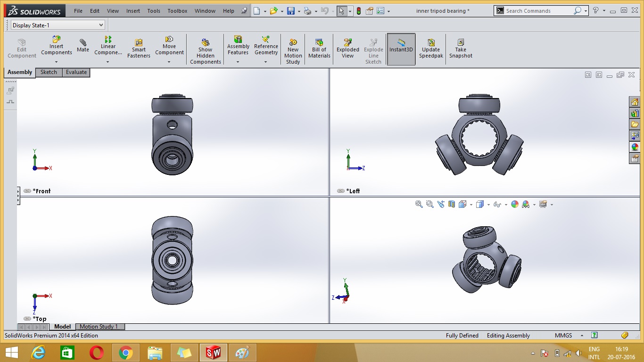Open File Explorer from the taskbar
Screen dimensions: 644x362
click(155, 353)
